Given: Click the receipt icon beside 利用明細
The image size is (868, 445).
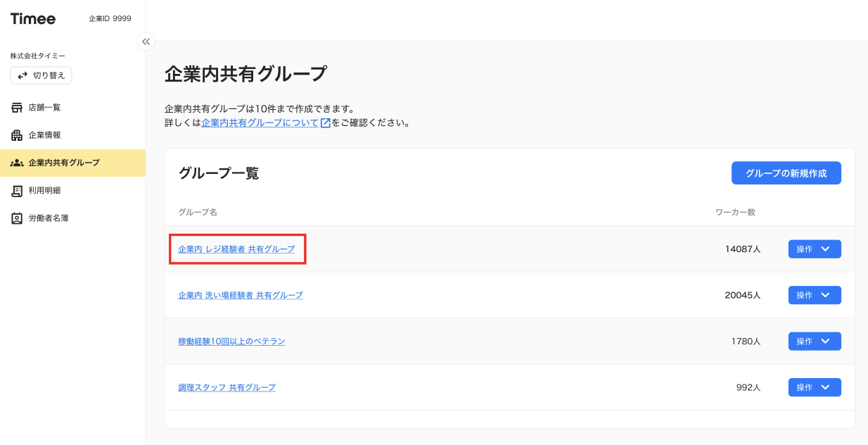Looking at the screenshot, I should click(x=17, y=191).
